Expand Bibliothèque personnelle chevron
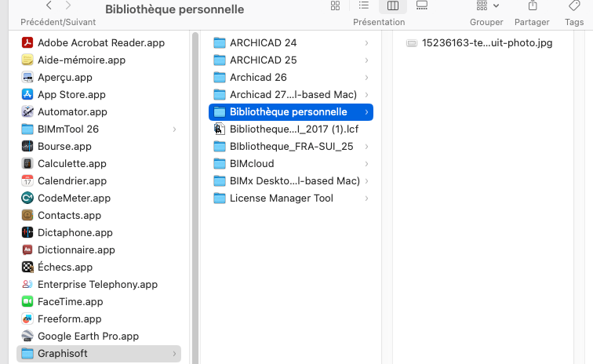Screen dimensions: 593x364 [366, 112]
